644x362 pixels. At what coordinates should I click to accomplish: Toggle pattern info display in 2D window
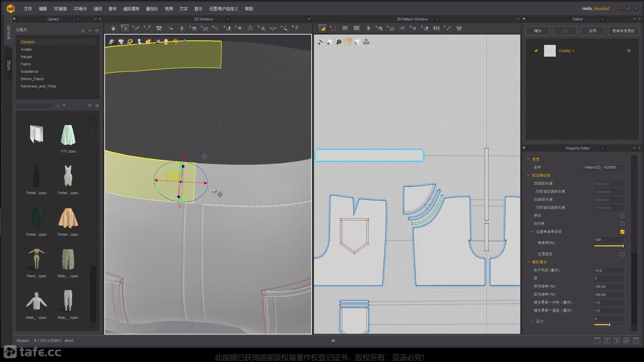(x=339, y=42)
